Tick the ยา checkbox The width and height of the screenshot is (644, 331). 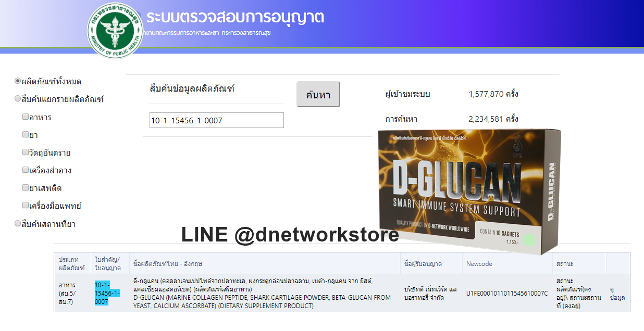pos(26,135)
